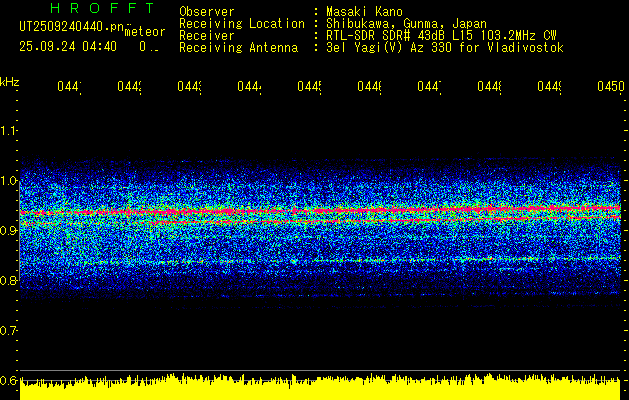Click the 0450 time axis marker
This screenshot has height=400, width=629.
click(x=611, y=86)
